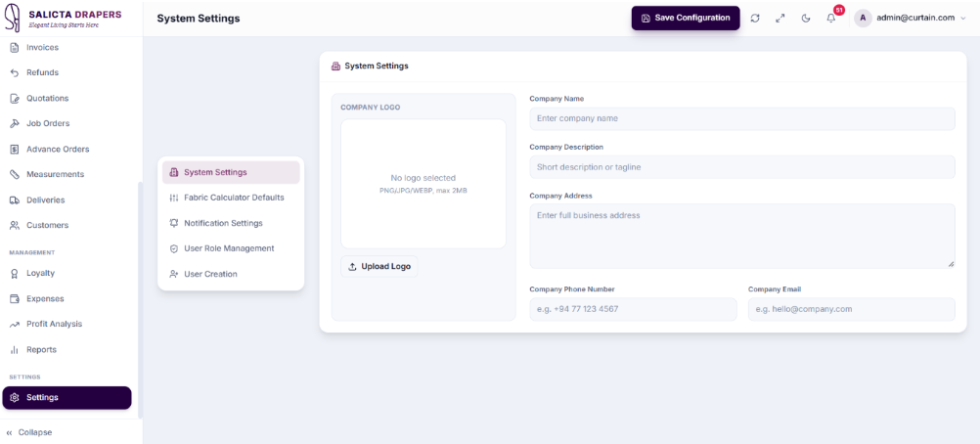Click the Deliveries truck icon
980x444 pixels.
point(15,200)
